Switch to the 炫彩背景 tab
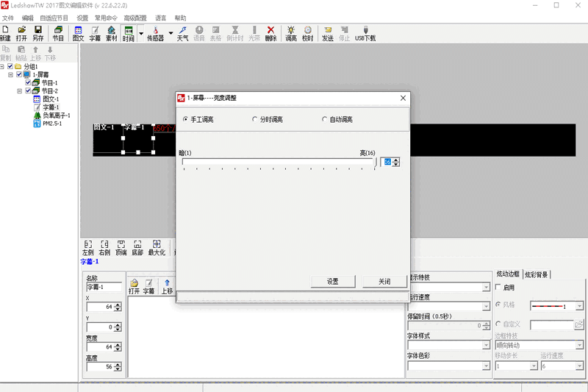Image resolution: width=588 pixels, height=392 pixels. click(x=537, y=274)
